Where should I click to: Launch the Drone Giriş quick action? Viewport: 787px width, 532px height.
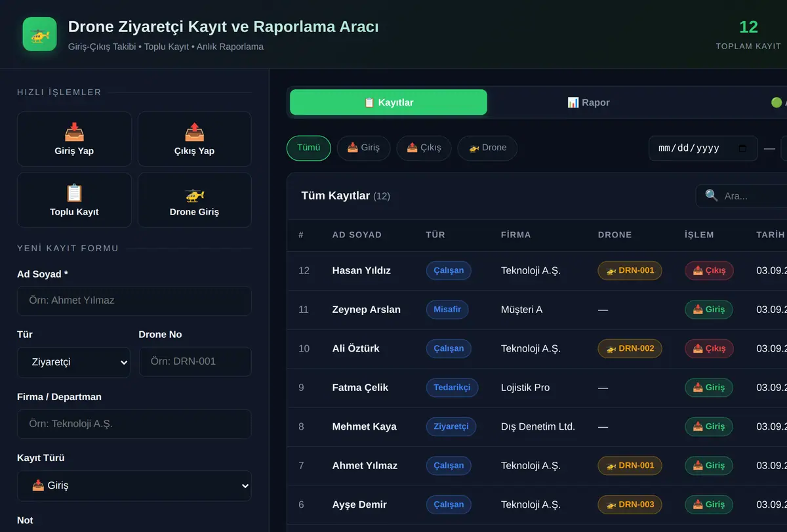coord(194,200)
